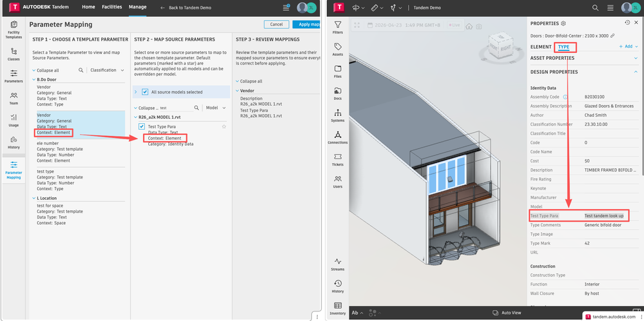644x321 pixels.
Task: Collapse the Design Properties section
Action: tap(636, 72)
